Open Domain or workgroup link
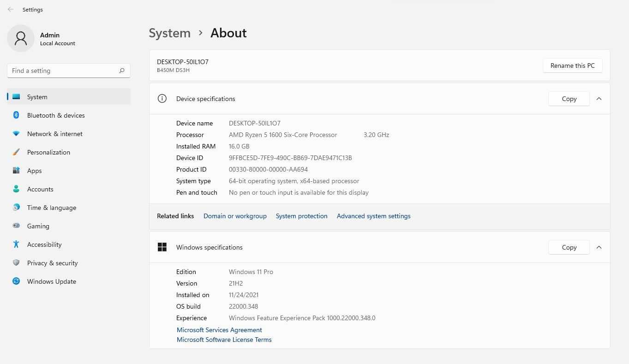629x364 pixels. coord(235,216)
